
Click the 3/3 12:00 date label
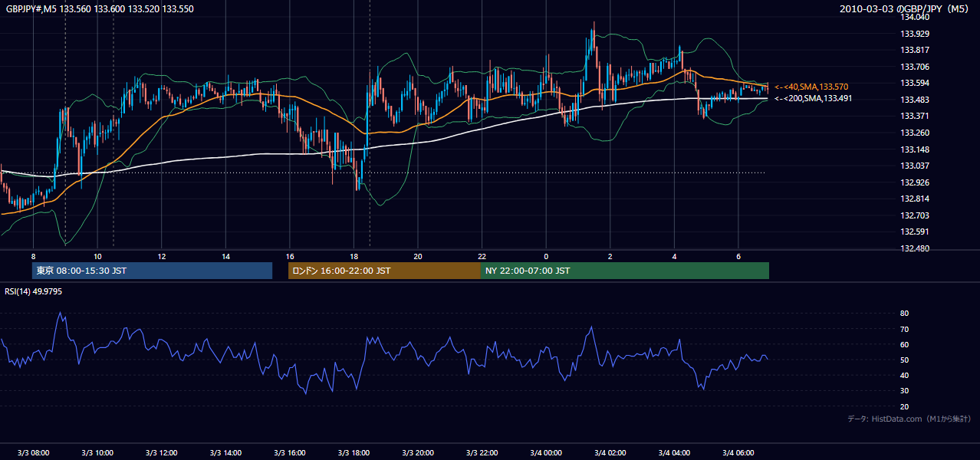(x=161, y=453)
